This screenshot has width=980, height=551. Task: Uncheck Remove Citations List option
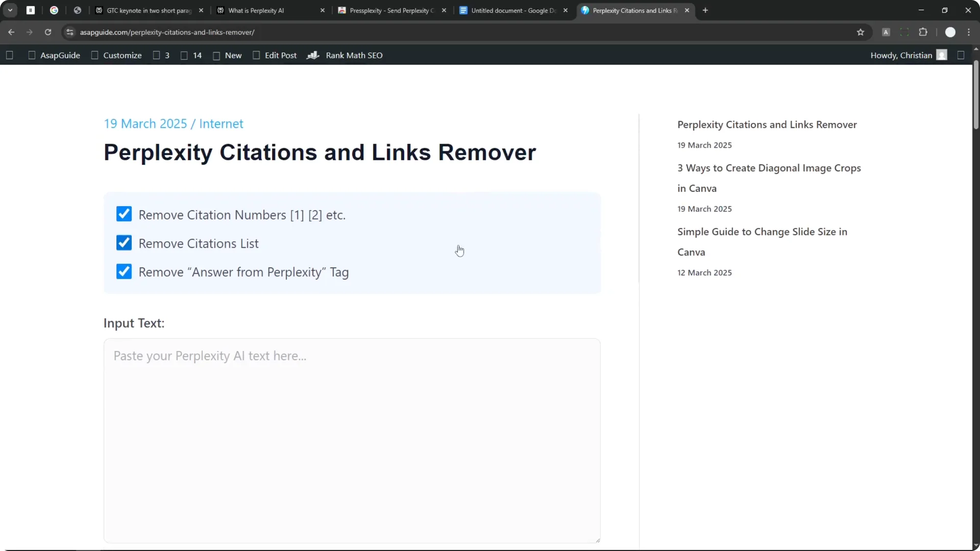[x=124, y=243]
